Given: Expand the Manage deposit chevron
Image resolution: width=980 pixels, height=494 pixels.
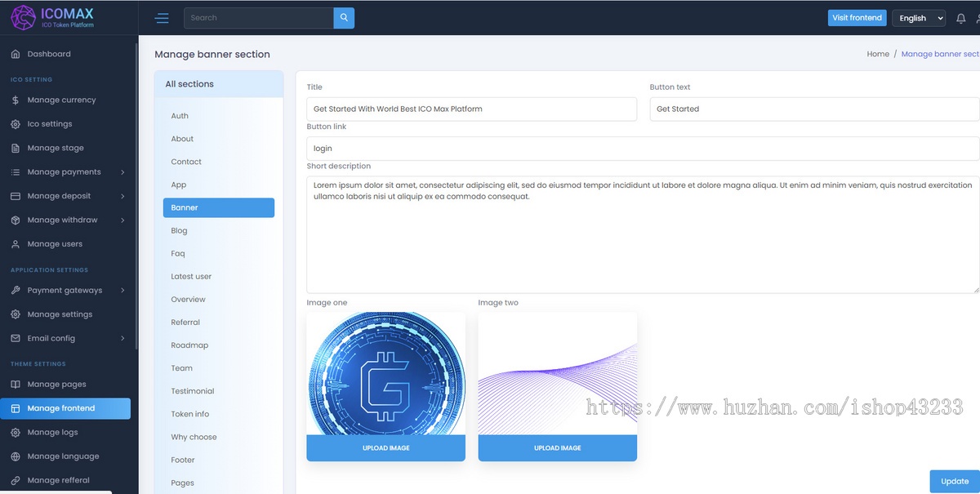Looking at the screenshot, I should [122, 196].
